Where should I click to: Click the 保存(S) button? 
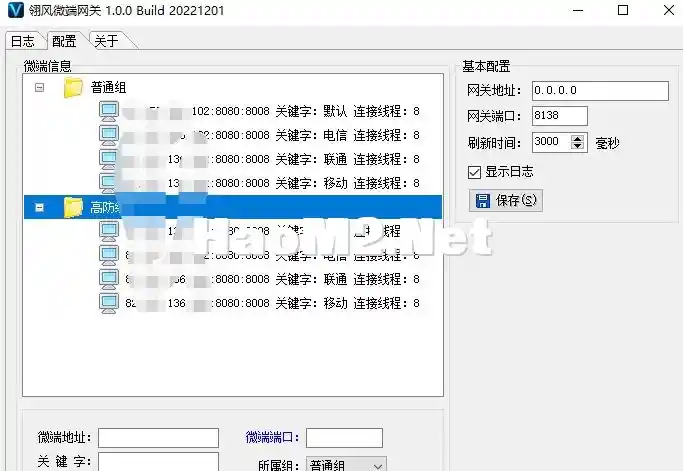(x=506, y=200)
